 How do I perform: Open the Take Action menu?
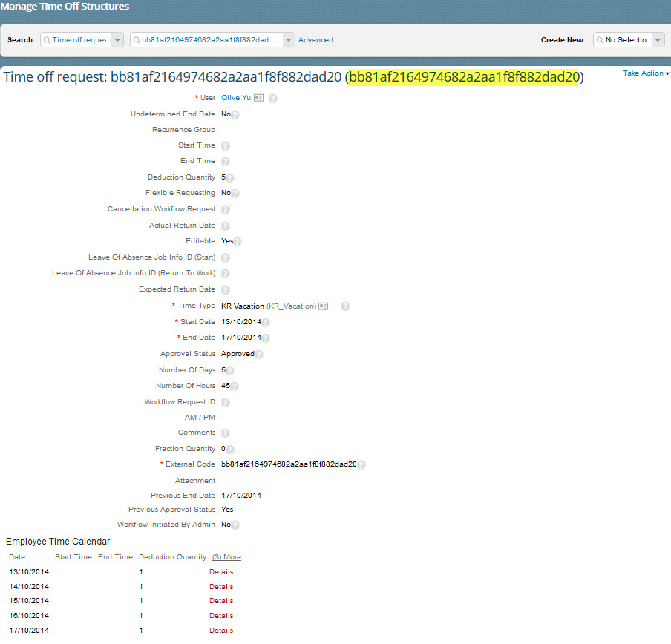pyautogui.click(x=646, y=73)
